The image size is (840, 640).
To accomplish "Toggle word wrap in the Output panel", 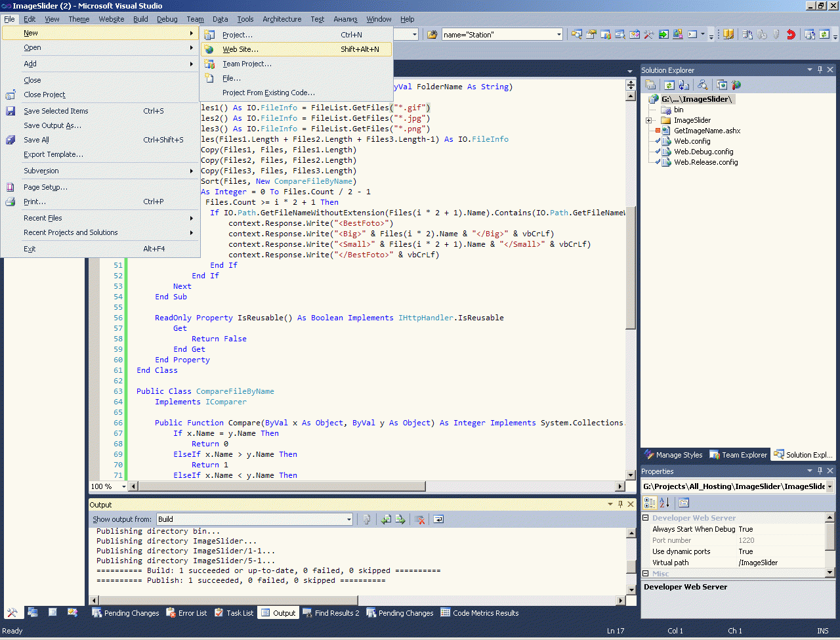I will tap(438, 519).
